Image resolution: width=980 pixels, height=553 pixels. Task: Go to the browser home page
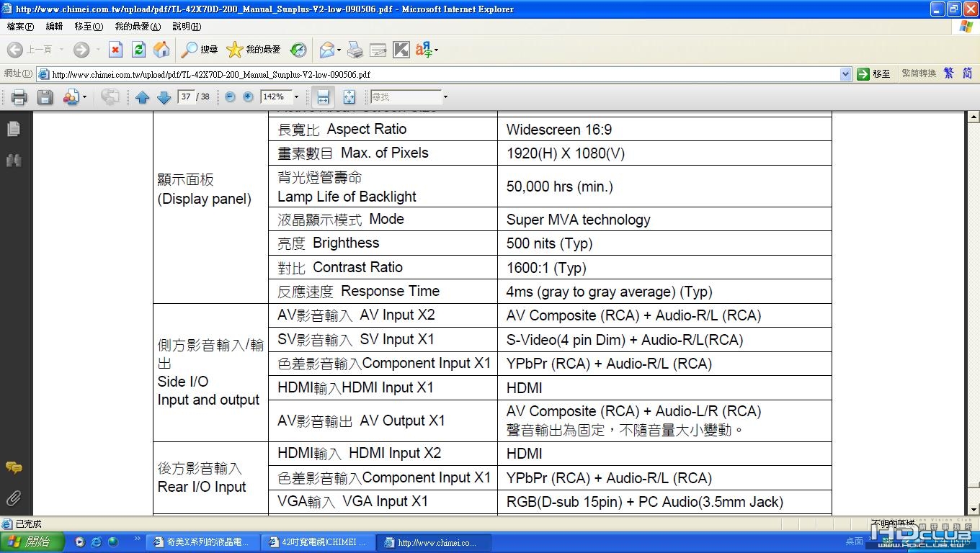(x=161, y=49)
